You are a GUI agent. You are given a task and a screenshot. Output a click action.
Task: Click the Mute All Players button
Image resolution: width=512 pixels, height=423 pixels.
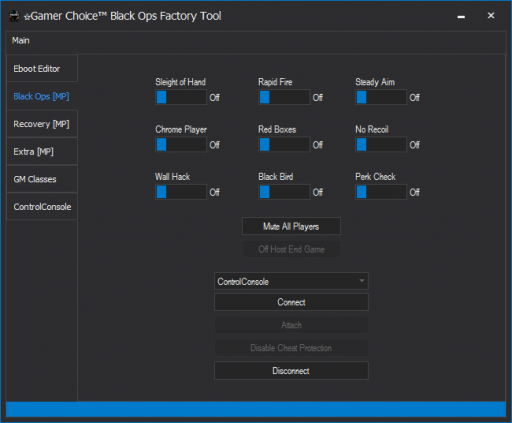tap(291, 226)
